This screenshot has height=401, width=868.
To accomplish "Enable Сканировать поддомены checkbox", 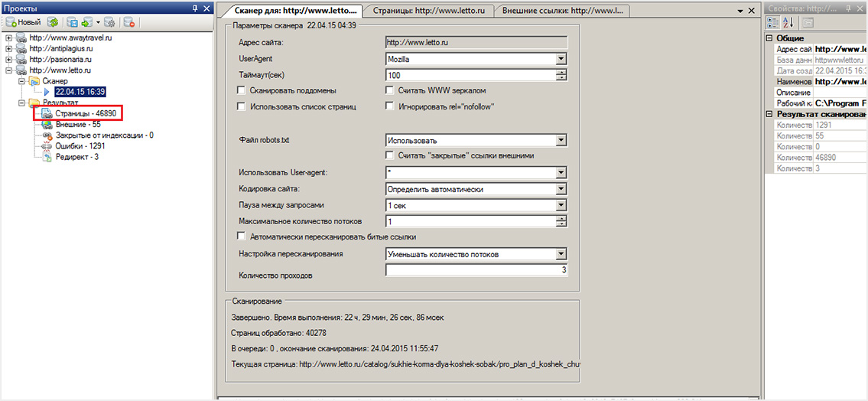I will point(242,90).
